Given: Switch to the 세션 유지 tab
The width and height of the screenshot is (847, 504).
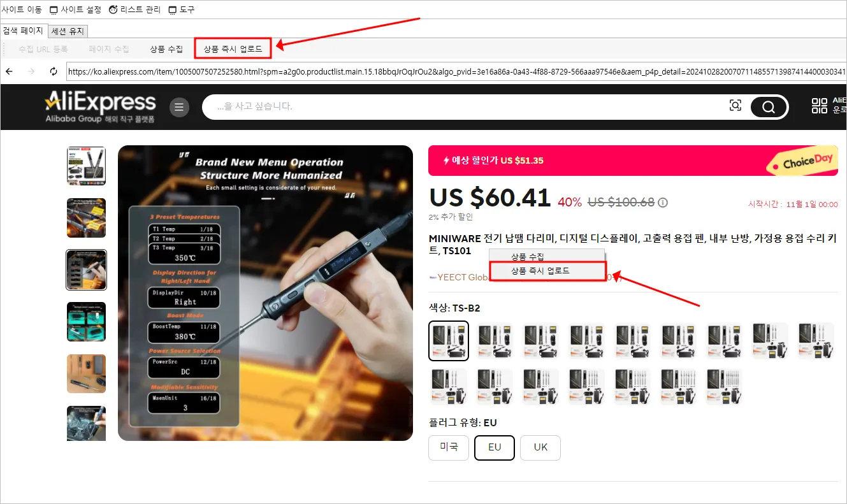Looking at the screenshot, I should pyautogui.click(x=68, y=31).
